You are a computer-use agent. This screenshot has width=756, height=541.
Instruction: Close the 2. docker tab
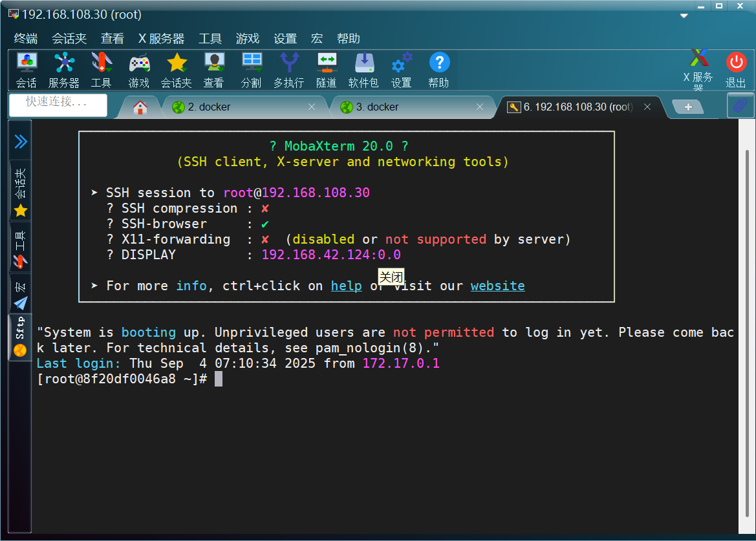(x=312, y=107)
